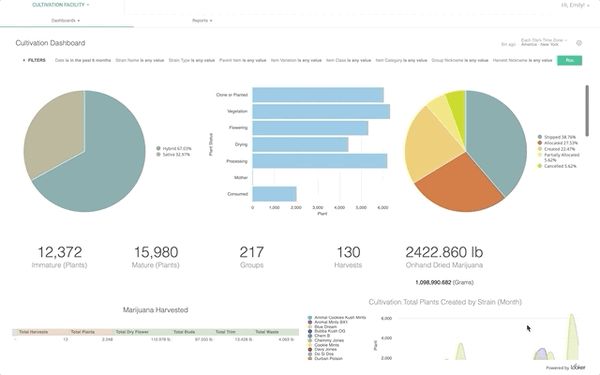The height and width of the screenshot is (375, 600).
Task: Click the Allocated legend color dot
Action: click(540, 143)
